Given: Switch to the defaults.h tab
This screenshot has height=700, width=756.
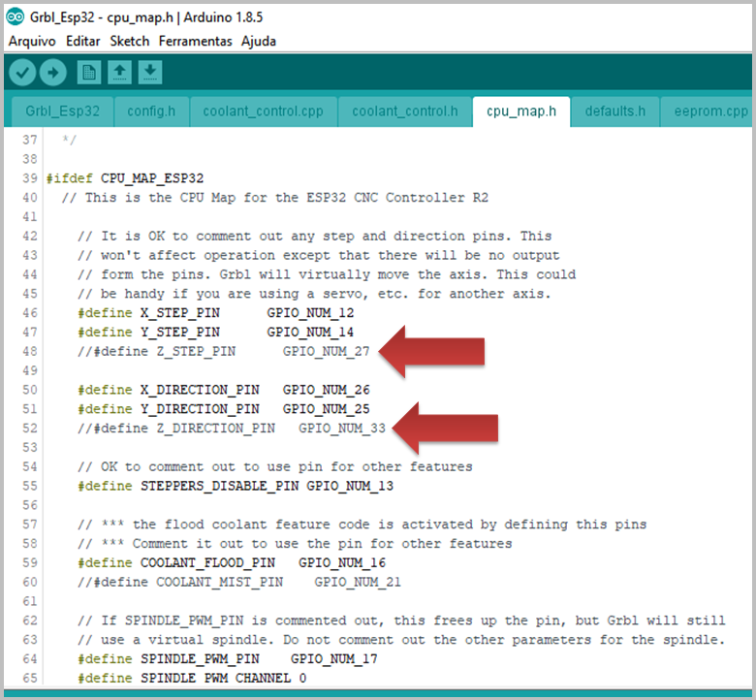Looking at the screenshot, I should pyautogui.click(x=615, y=111).
